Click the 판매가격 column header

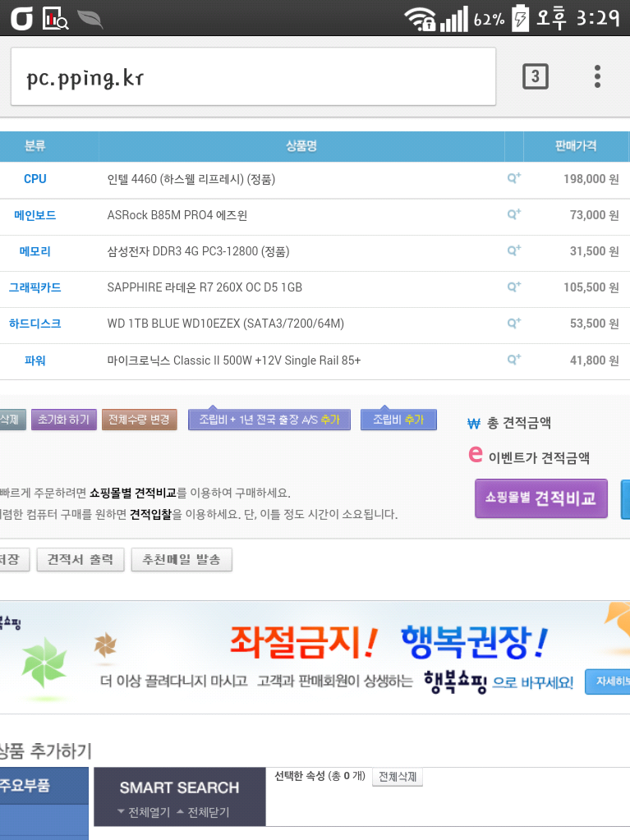[x=576, y=145]
